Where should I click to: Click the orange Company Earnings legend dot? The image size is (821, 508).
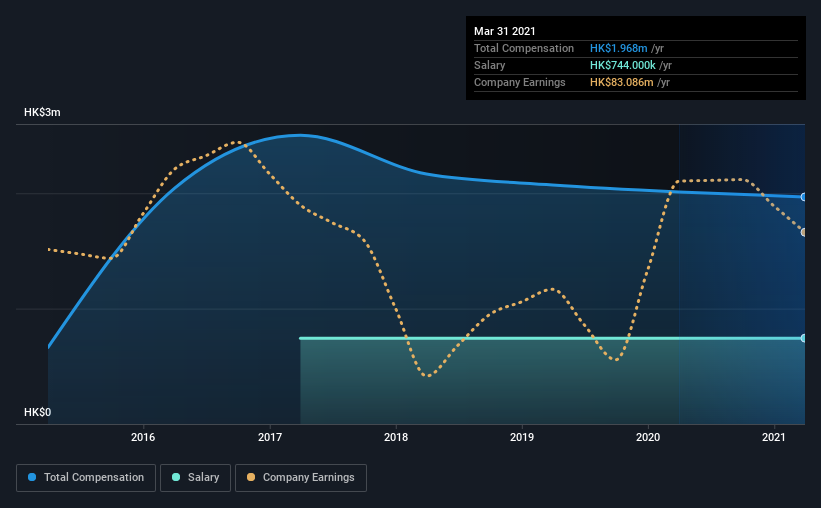251,477
